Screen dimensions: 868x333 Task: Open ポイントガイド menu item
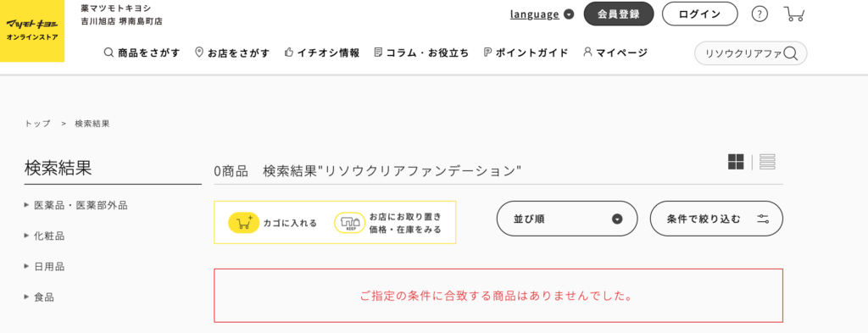tap(526, 53)
